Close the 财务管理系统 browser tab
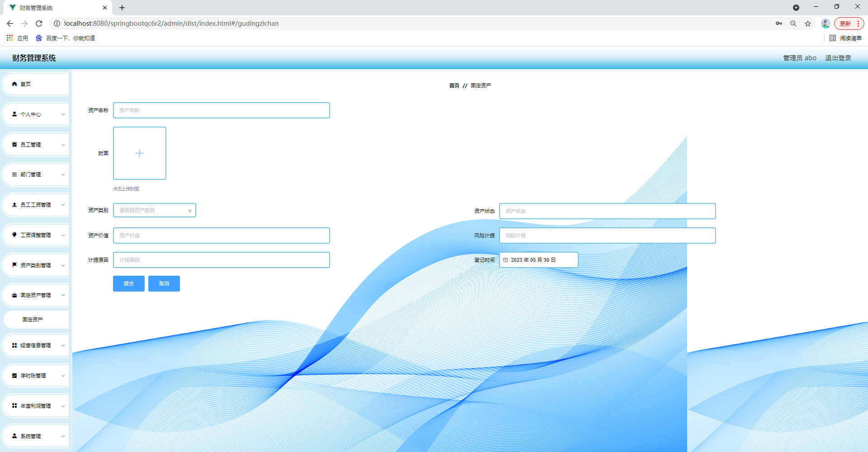 tap(105, 8)
